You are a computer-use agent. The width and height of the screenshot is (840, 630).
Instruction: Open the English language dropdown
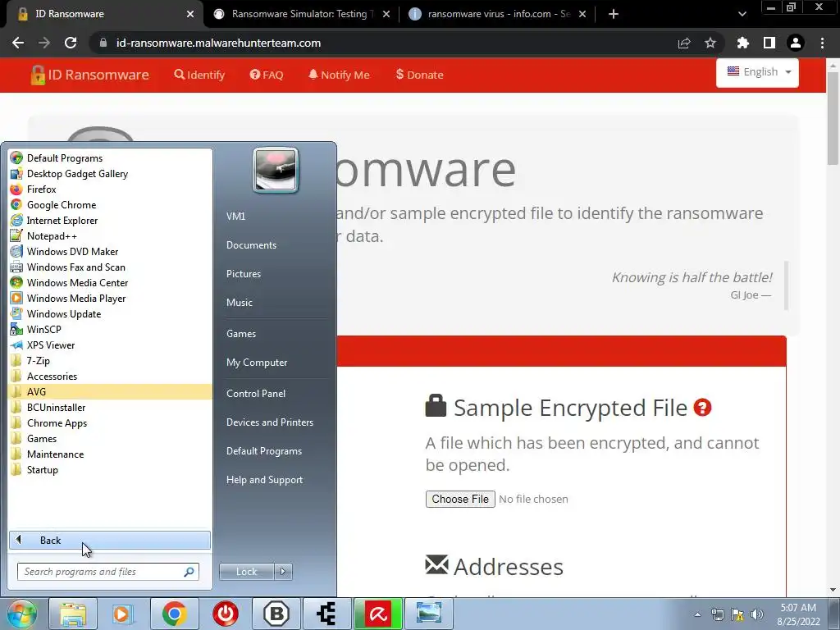(x=757, y=72)
